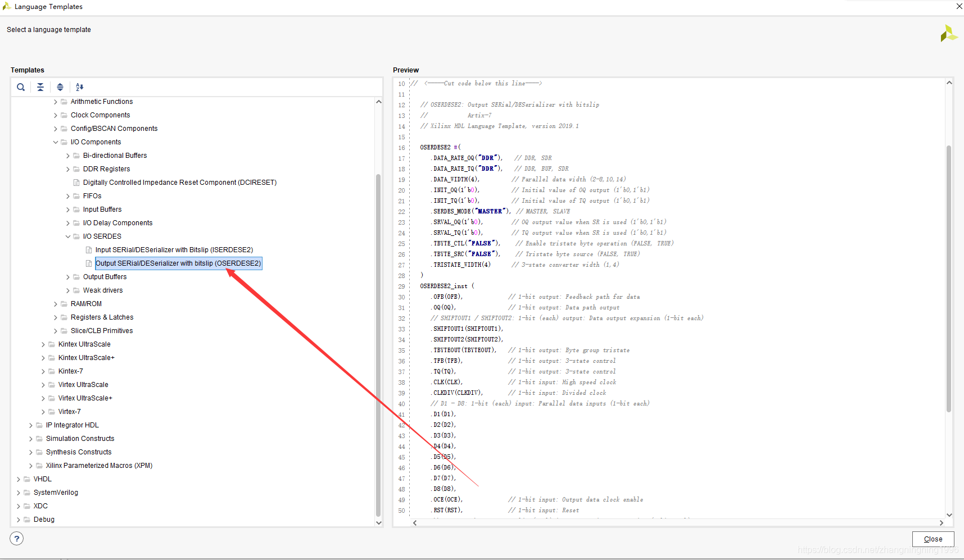Select the XDC tree row

pyautogui.click(x=40, y=506)
